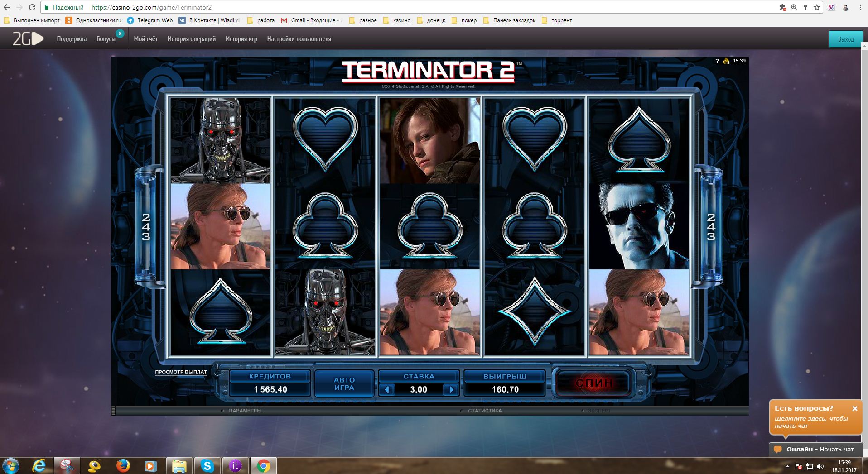Expand the СТАТИСТИКА panel
The height and width of the screenshot is (474, 868).
click(x=485, y=411)
